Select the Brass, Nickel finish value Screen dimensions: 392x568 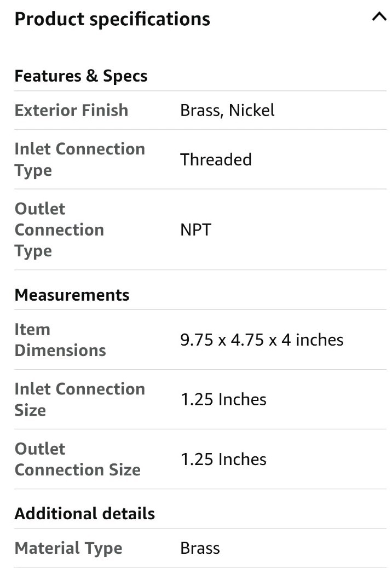pos(227,110)
